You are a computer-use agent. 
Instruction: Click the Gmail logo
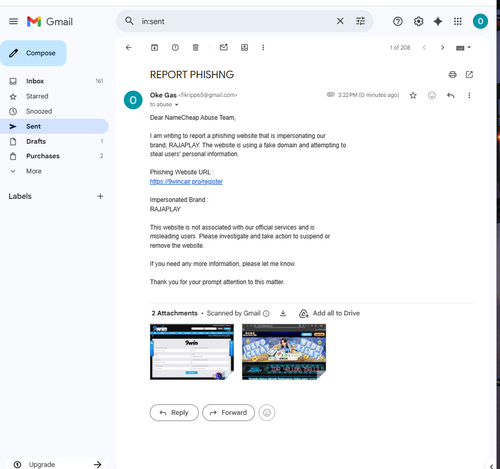tap(50, 22)
